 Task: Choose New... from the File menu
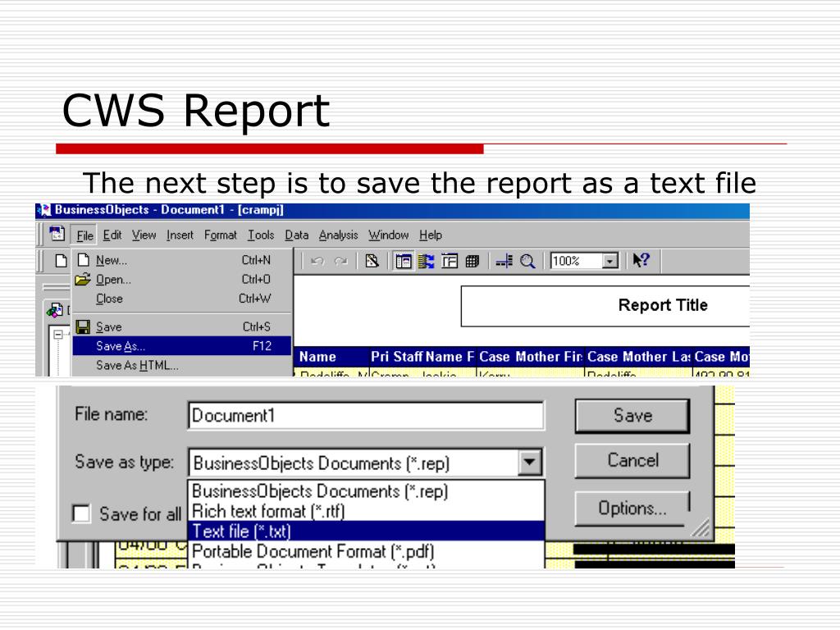coord(182,260)
